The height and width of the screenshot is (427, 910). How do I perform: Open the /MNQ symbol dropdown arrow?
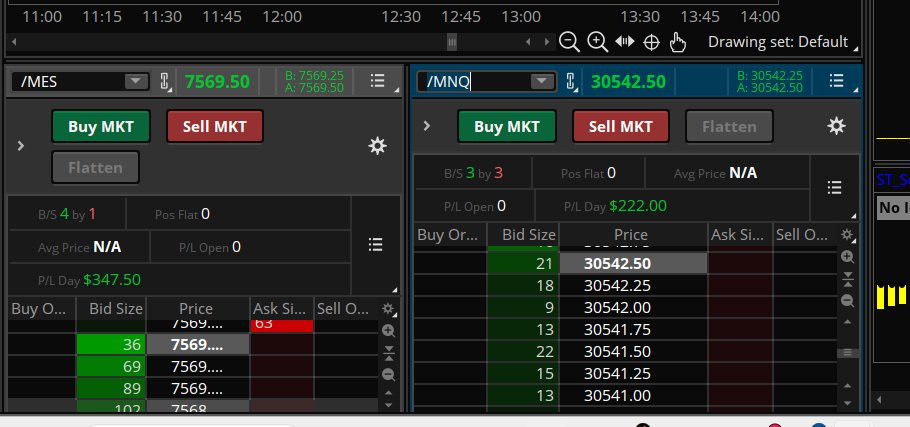point(543,82)
